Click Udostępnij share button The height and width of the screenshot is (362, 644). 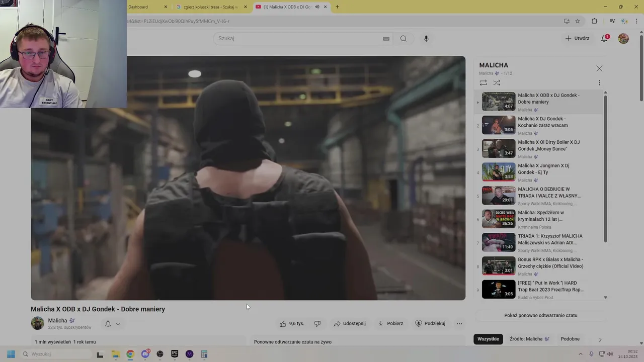[x=350, y=324]
